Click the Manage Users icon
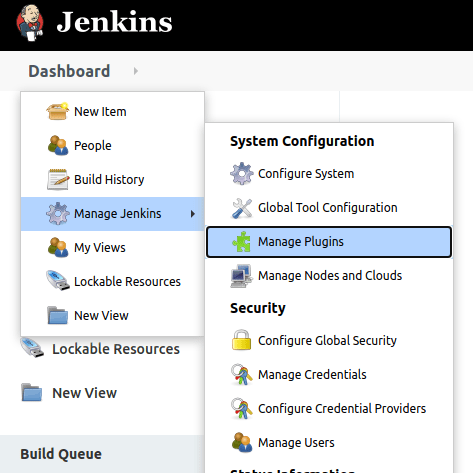 [x=242, y=442]
